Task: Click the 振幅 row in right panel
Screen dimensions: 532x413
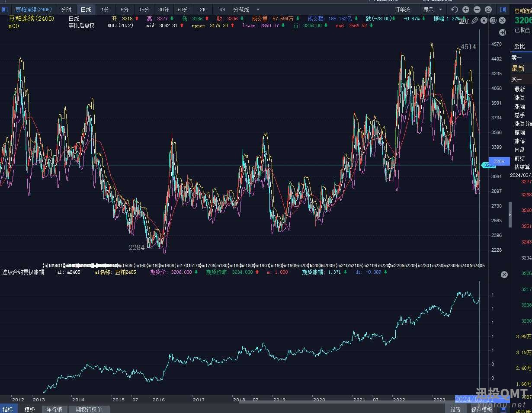Action: click(521, 132)
